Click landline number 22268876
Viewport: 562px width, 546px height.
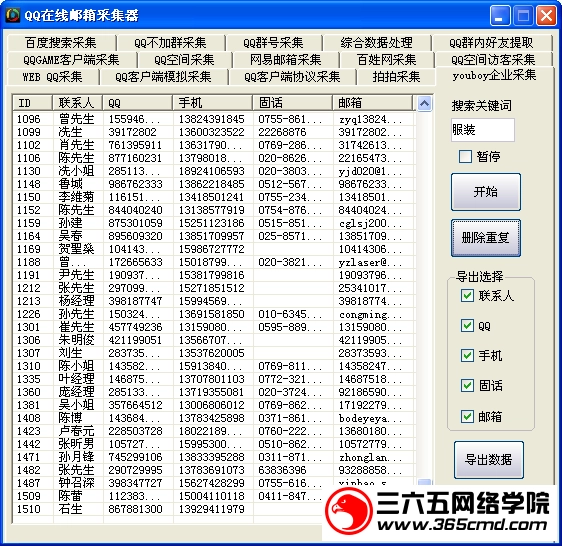click(282, 132)
